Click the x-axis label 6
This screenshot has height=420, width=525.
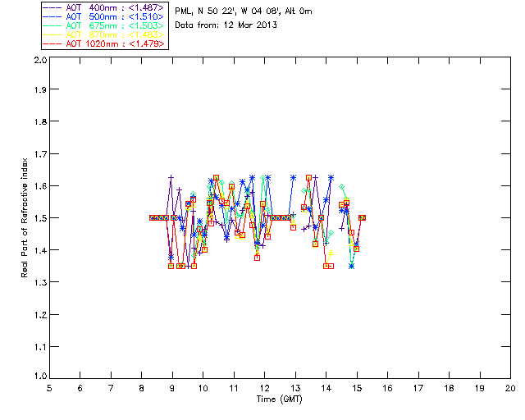(80, 388)
